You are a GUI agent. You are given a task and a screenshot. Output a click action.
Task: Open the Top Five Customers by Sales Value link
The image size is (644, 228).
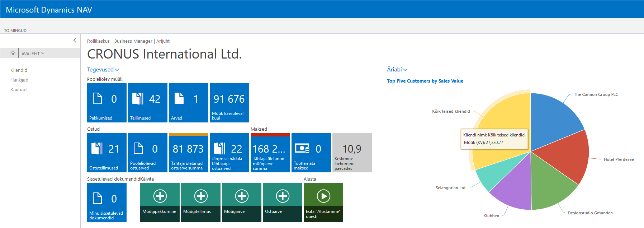pos(425,81)
